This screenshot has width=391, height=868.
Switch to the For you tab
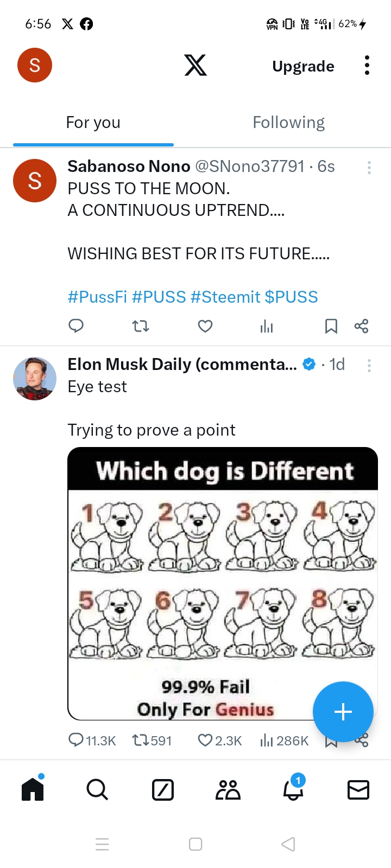93,123
